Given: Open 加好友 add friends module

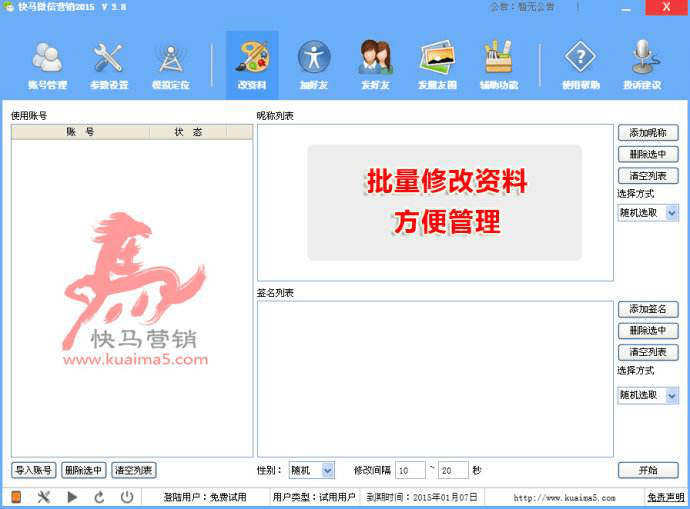Looking at the screenshot, I should 314,65.
